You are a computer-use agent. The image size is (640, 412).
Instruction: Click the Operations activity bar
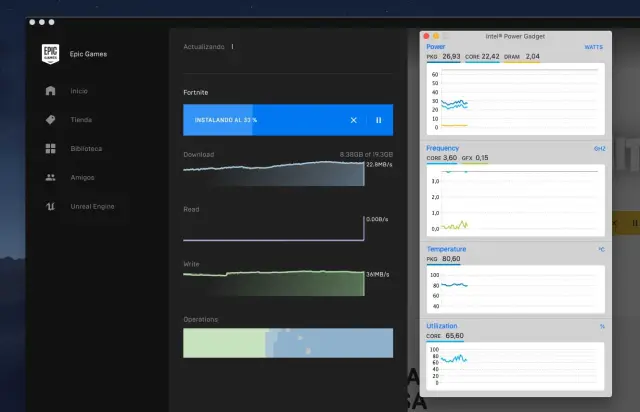288,342
